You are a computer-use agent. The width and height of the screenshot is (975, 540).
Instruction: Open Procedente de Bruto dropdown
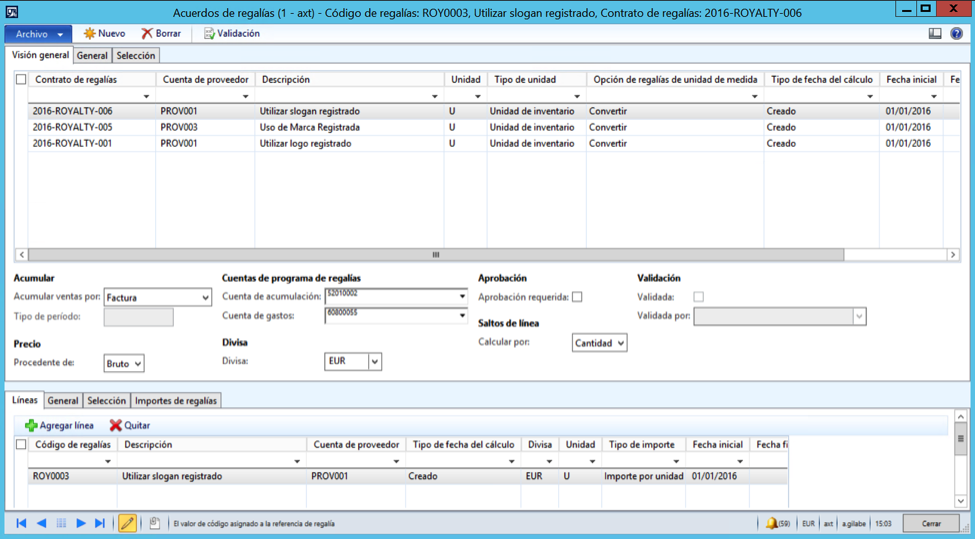coord(138,363)
